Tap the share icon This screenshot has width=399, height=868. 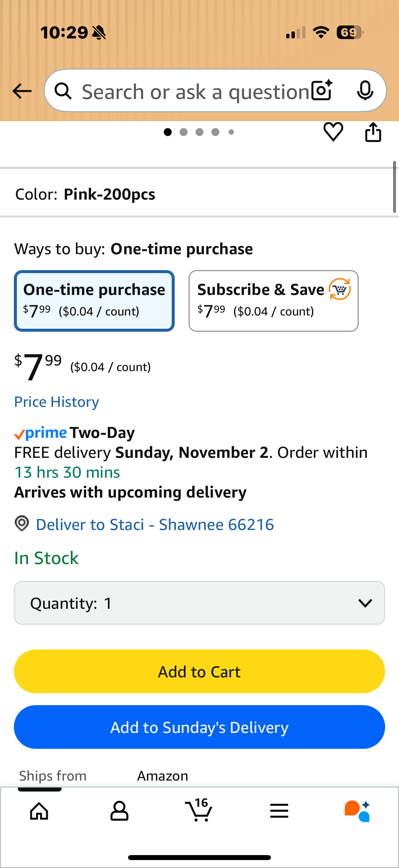[373, 132]
